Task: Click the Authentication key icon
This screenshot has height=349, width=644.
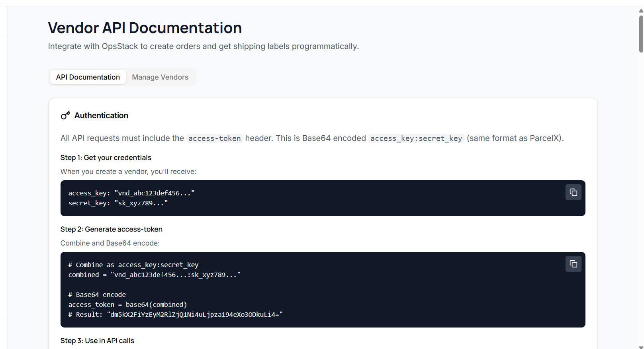Action: pos(65,115)
